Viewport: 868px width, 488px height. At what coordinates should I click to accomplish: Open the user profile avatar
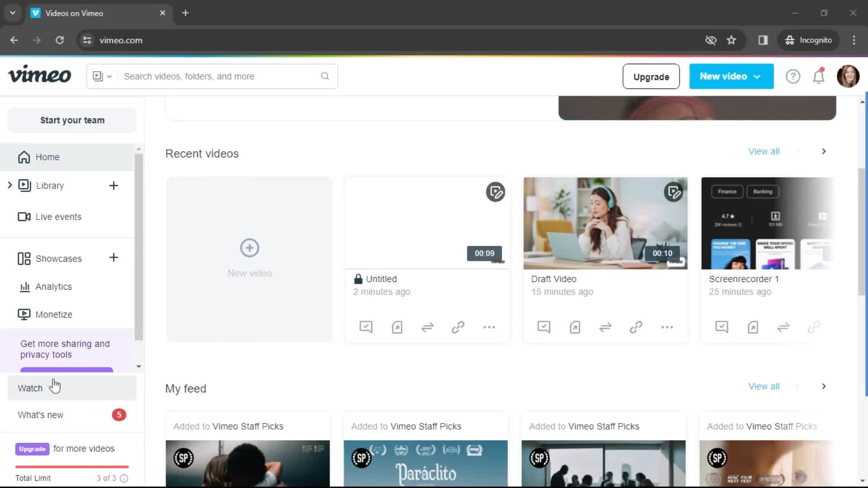(848, 76)
